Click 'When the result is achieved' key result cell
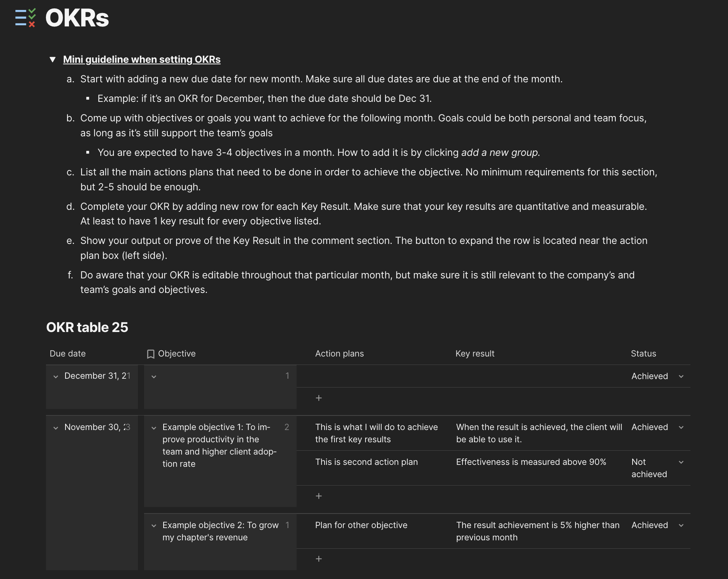The image size is (728, 579). click(x=539, y=433)
